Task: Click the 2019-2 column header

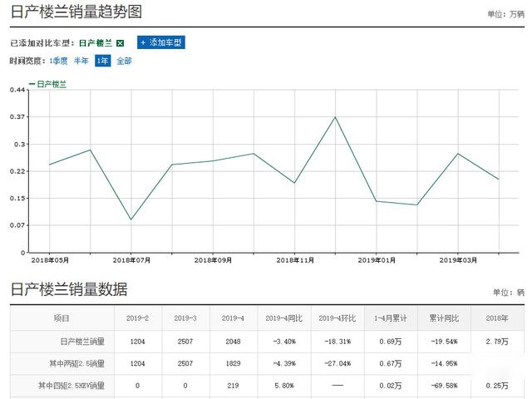Action: point(137,318)
